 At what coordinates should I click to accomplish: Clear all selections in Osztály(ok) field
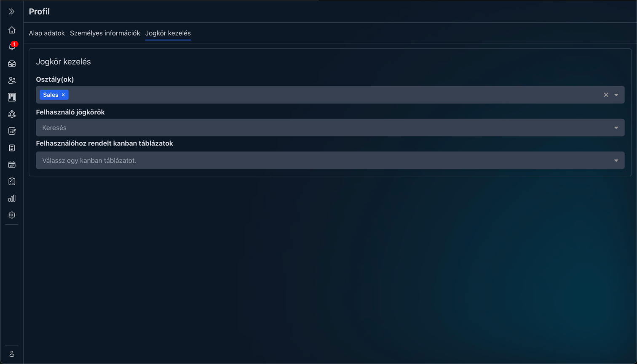606,95
